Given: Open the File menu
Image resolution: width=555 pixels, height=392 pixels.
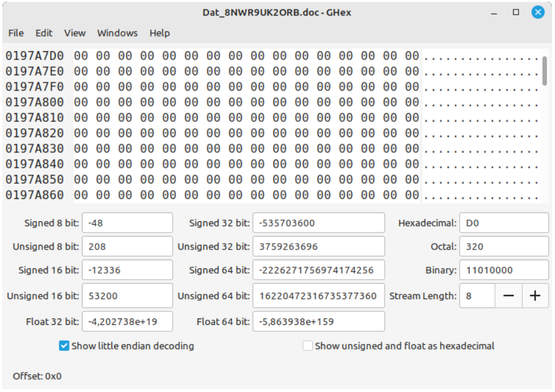Looking at the screenshot, I should click(16, 33).
